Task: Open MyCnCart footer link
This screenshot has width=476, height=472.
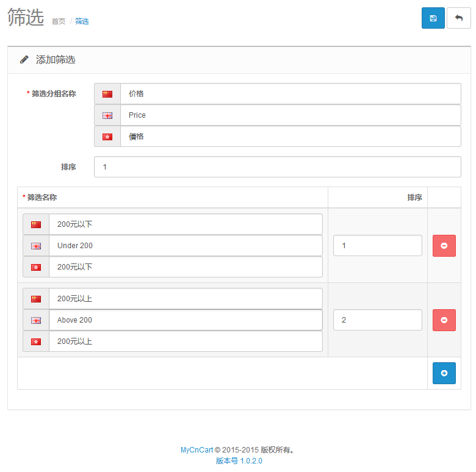Action: (x=197, y=450)
